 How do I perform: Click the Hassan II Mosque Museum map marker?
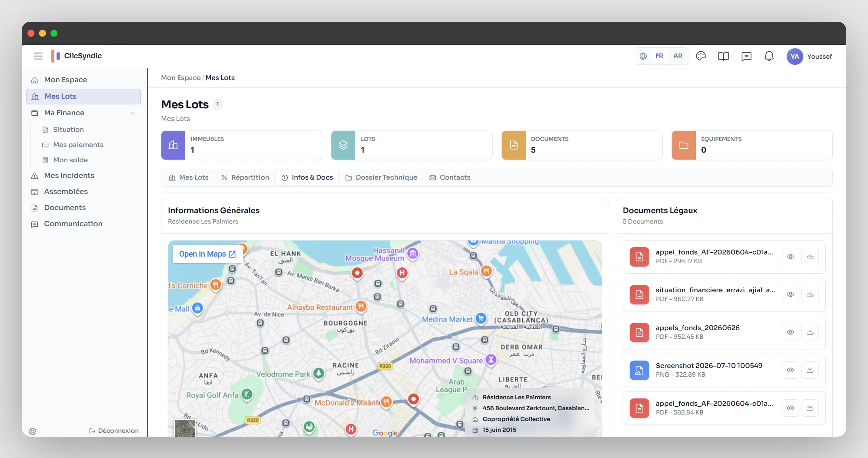[413, 253]
